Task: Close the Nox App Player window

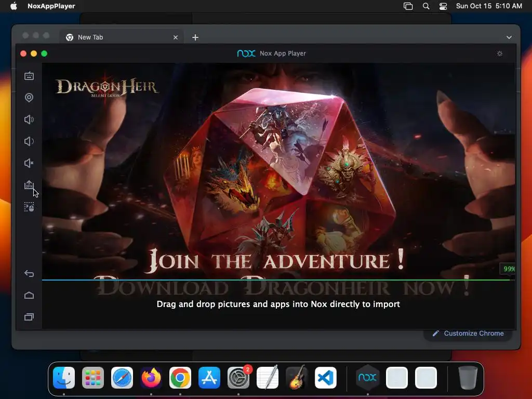Action: (23, 54)
